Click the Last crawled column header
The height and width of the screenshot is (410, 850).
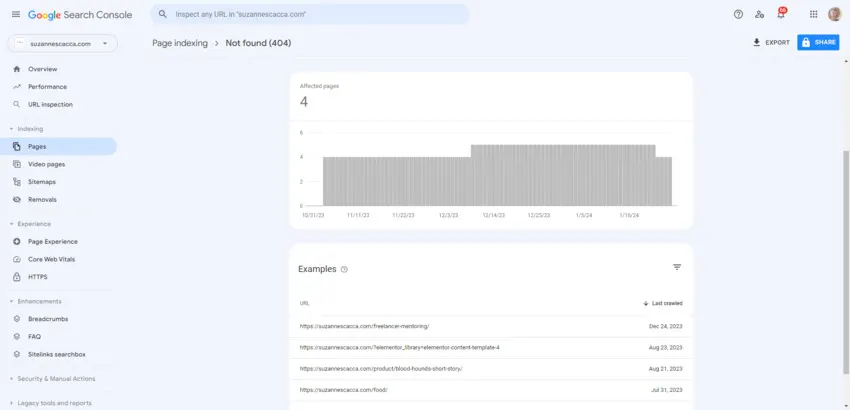click(662, 303)
